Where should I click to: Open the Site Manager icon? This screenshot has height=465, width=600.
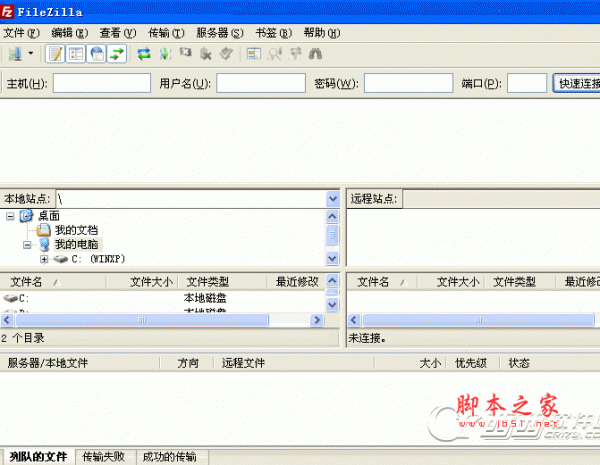point(15,54)
